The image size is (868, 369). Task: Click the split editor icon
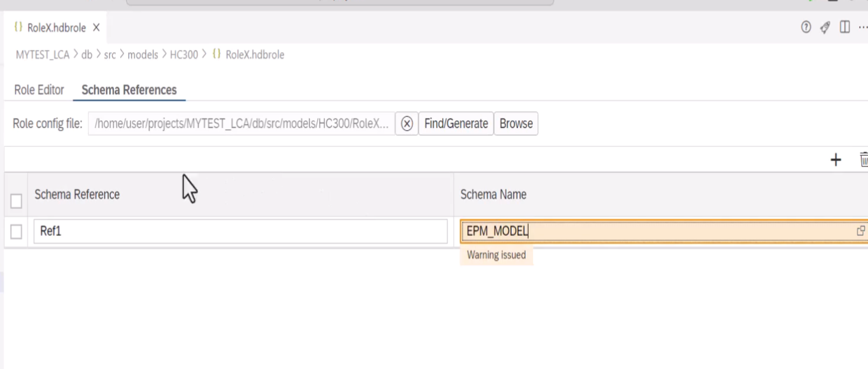(x=844, y=27)
